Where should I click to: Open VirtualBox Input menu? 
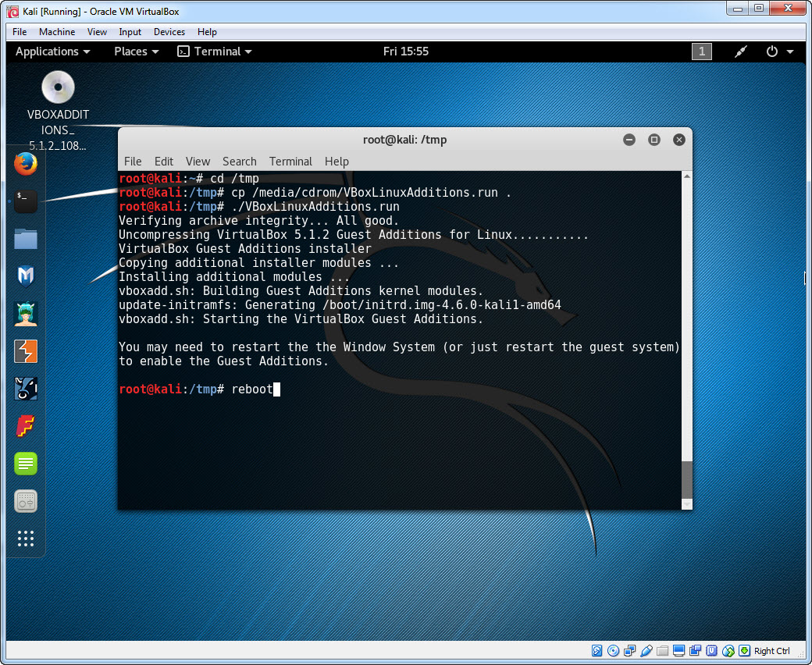(x=130, y=31)
